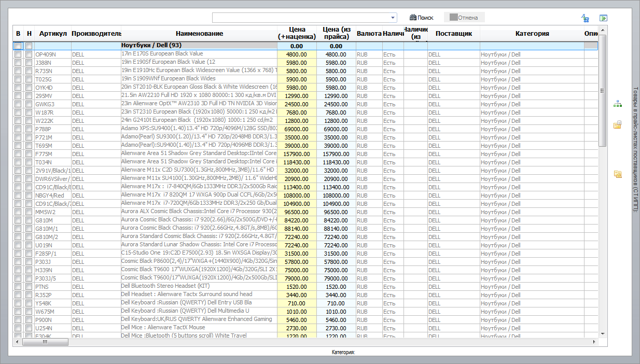Screen dimensions: 640x364
Task: Click the export panel icon with green arrow
Action: (x=603, y=18)
